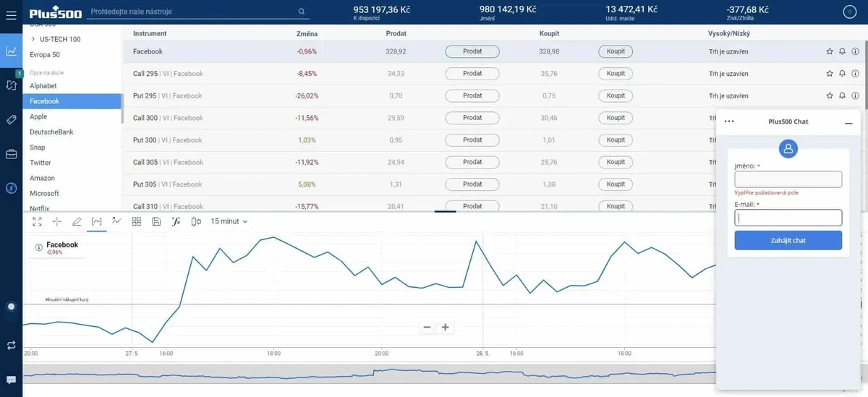Add Facebook row to favorites star
Image resolution: width=868 pixels, height=397 pixels.
tap(830, 51)
